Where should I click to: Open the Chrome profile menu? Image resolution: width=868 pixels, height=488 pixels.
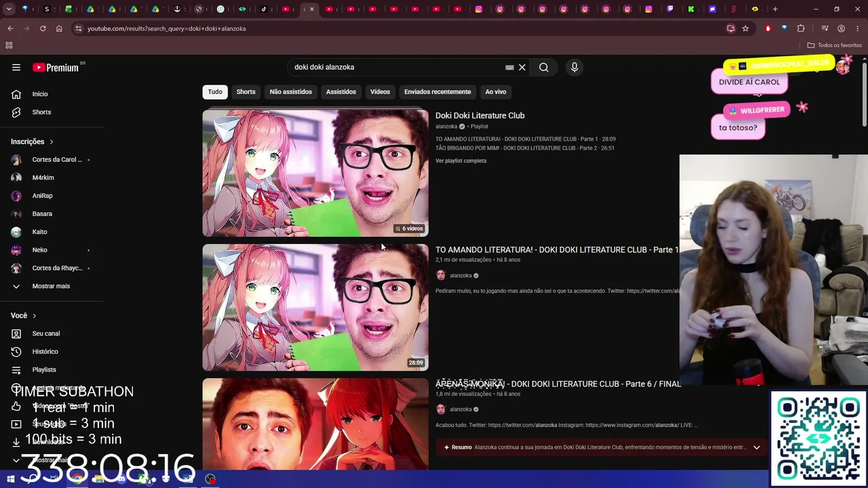(x=841, y=28)
